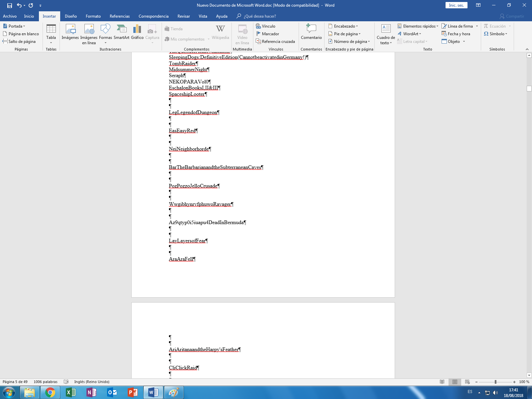532x399 pixels.
Task: Click zoom in plus button
Action: point(514,382)
